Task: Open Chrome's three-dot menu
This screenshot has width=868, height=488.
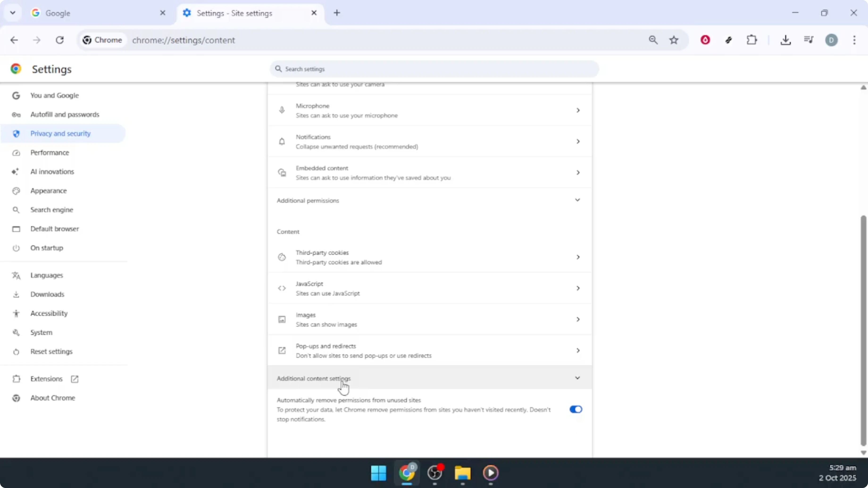Action: [x=855, y=40]
